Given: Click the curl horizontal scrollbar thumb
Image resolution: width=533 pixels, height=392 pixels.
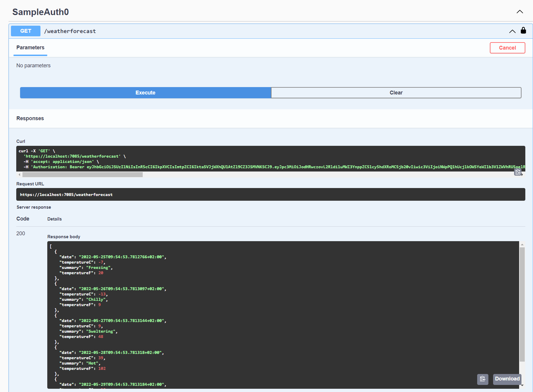Looking at the screenshot, I should tap(82, 175).
